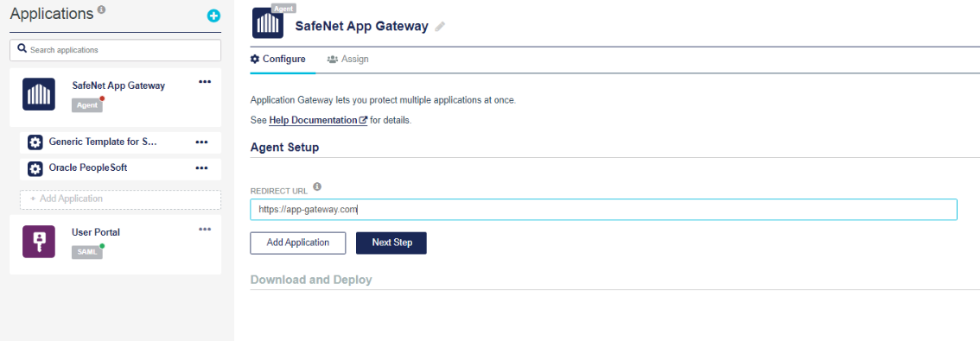This screenshot has width=980, height=341.
Task: Click the Redirect URL info icon
Action: 317,186
